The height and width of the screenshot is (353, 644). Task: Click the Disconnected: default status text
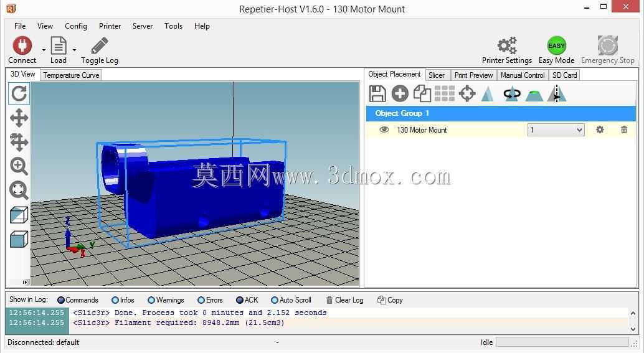43,342
